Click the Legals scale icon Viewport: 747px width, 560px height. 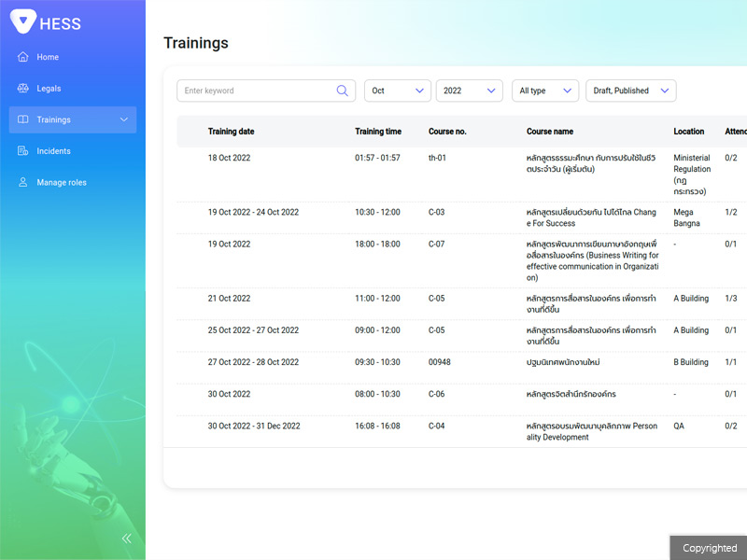click(23, 89)
